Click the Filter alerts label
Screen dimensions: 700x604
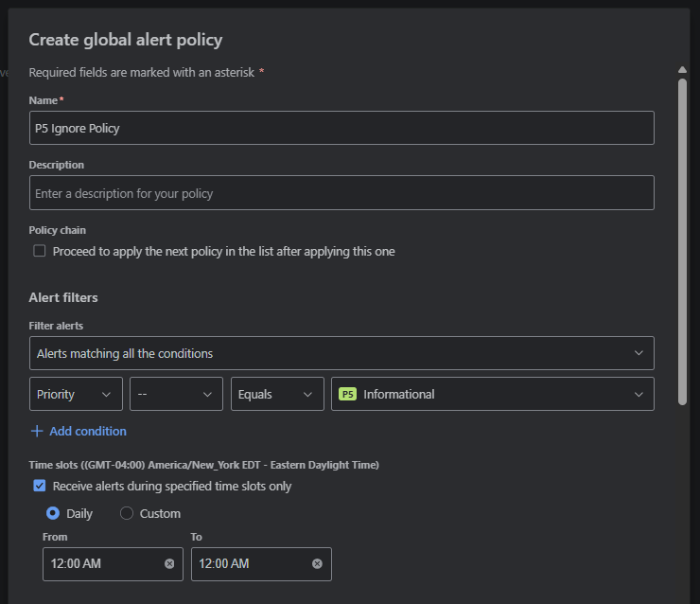coord(56,326)
